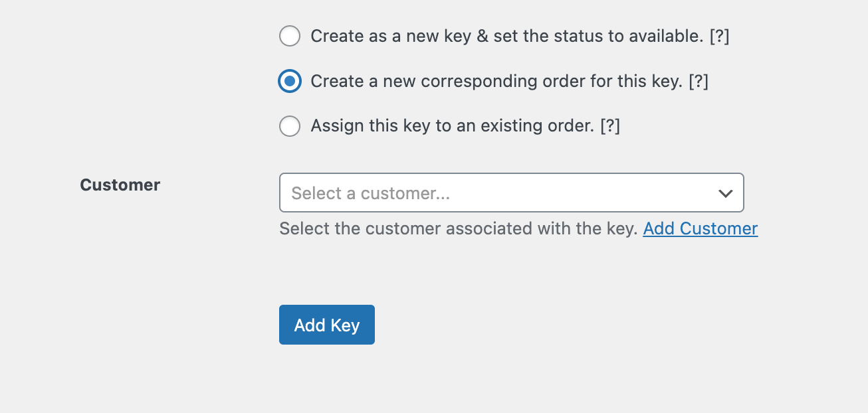The image size is (868, 413).
Task: Click the customer helper description text
Action: 459,228
